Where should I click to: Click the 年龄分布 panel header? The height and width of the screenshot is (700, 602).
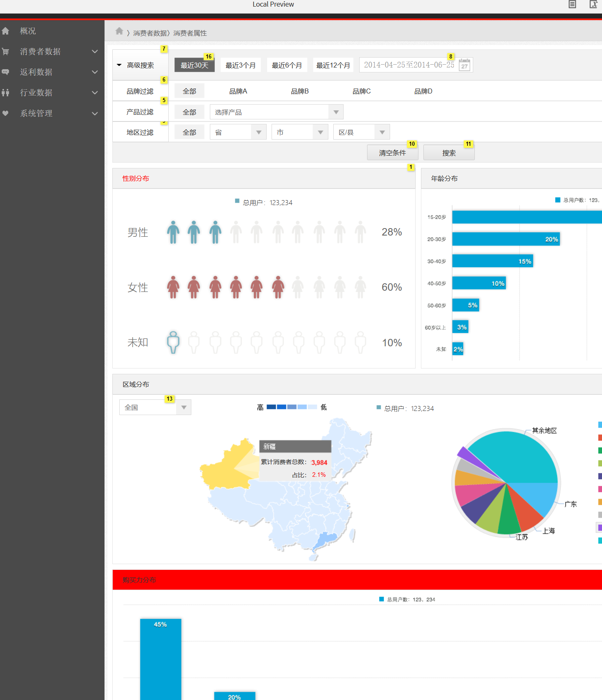[511, 178]
